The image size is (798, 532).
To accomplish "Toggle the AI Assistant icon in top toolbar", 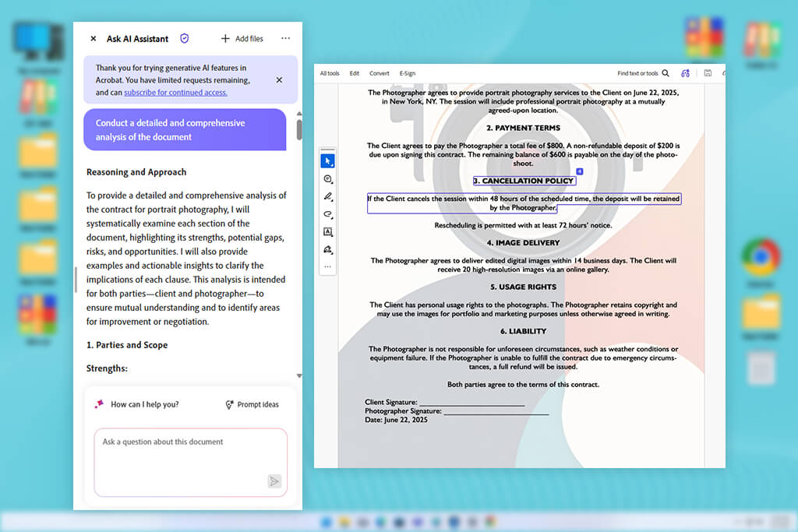I will (x=686, y=73).
